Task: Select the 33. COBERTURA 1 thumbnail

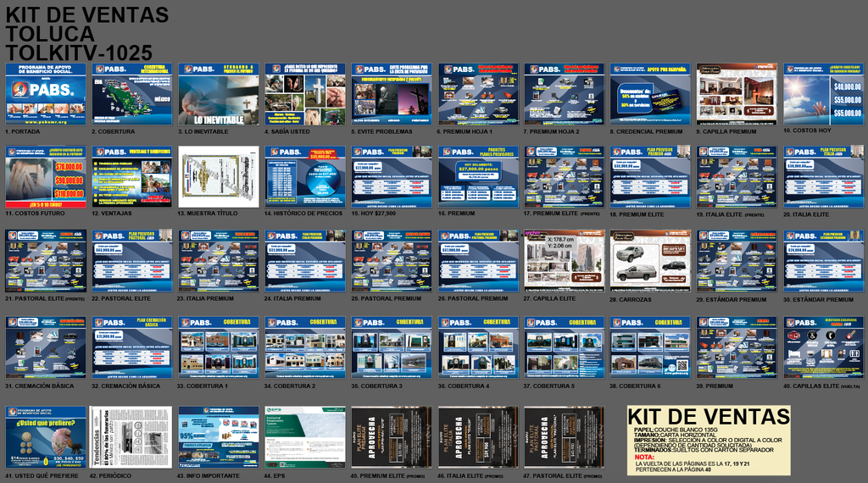Action: click(x=218, y=347)
